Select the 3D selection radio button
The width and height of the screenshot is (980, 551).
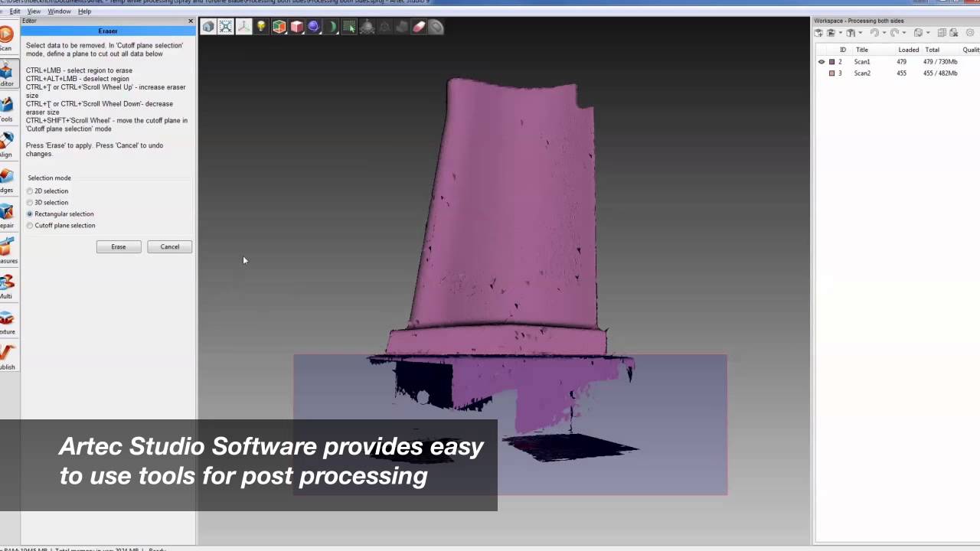pyautogui.click(x=30, y=203)
